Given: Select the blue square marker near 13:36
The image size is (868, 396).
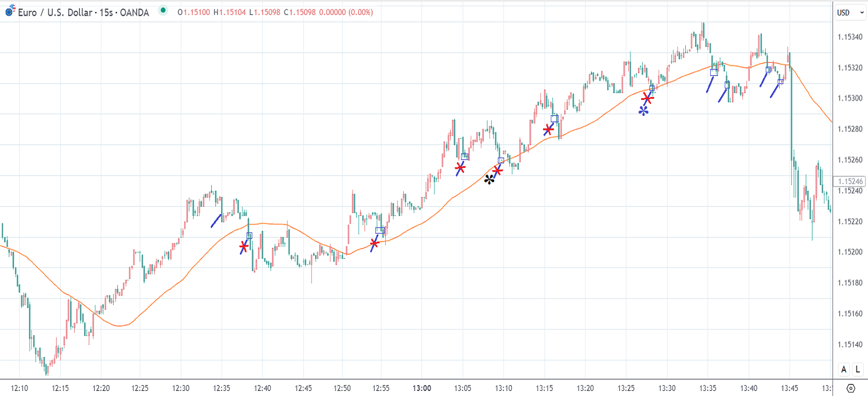Looking at the screenshot, I should 714,72.
